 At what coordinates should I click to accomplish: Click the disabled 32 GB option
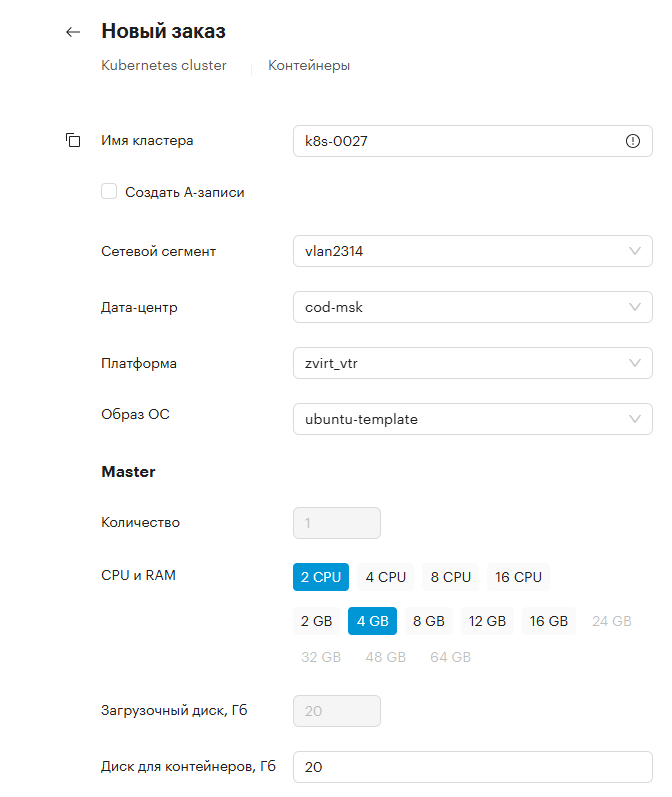321,657
